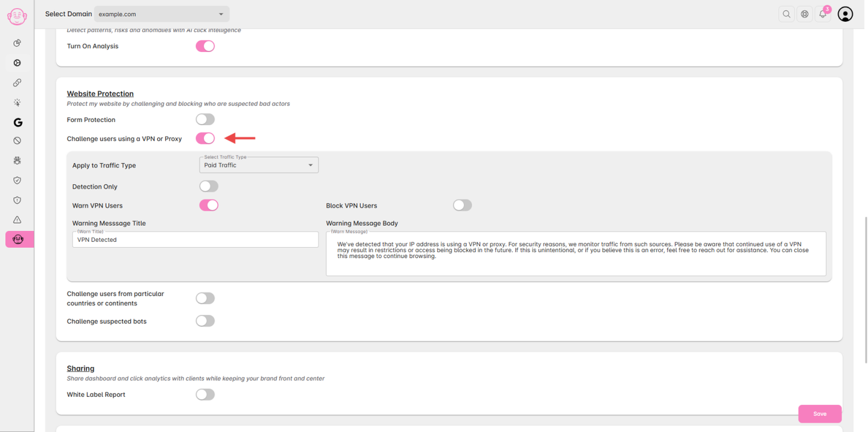
Task: Toggle the Turn On Analysis switch
Action: 205,46
